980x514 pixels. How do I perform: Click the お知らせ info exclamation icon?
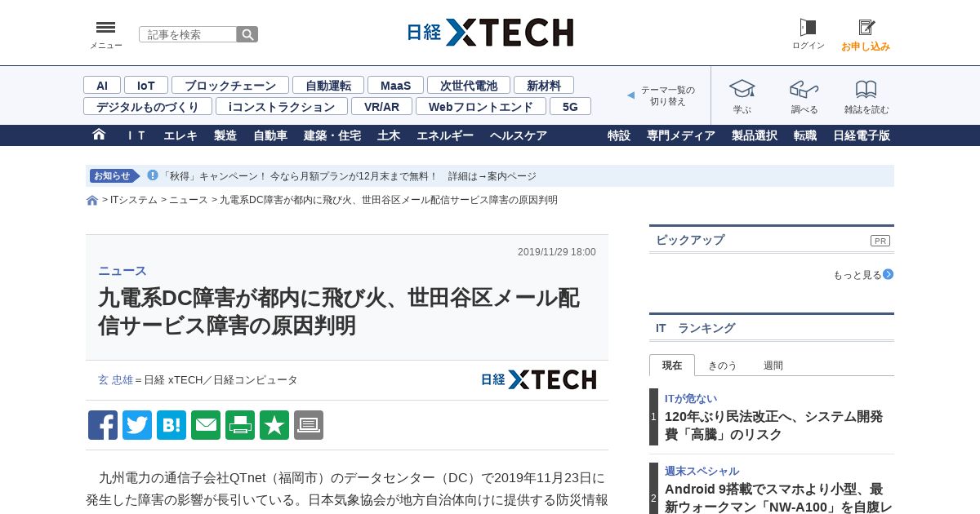pyautogui.click(x=153, y=175)
